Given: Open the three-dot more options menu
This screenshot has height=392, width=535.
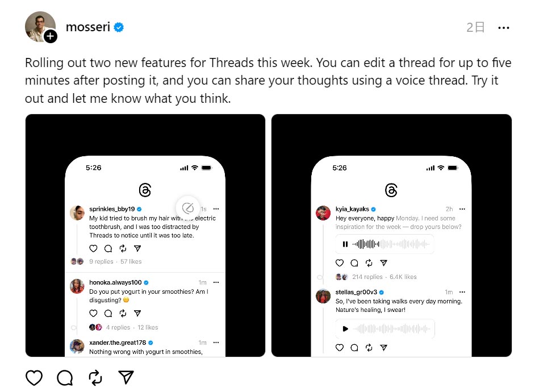Looking at the screenshot, I should [x=503, y=27].
